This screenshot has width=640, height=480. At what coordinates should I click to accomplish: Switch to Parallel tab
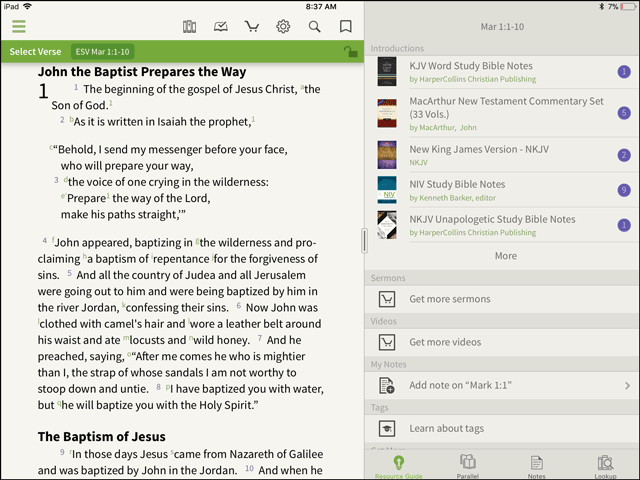point(468,467)
